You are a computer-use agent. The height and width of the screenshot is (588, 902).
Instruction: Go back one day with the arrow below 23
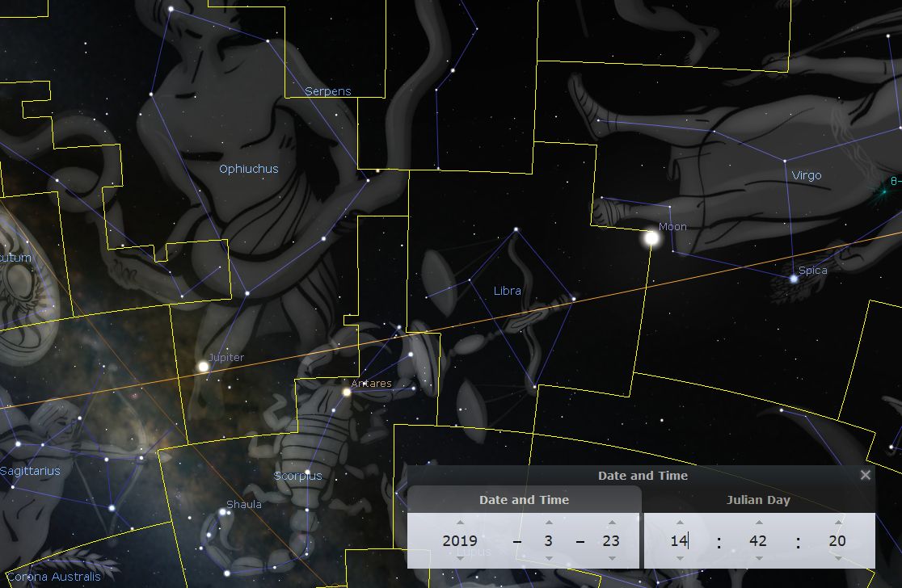click(612, 558)
